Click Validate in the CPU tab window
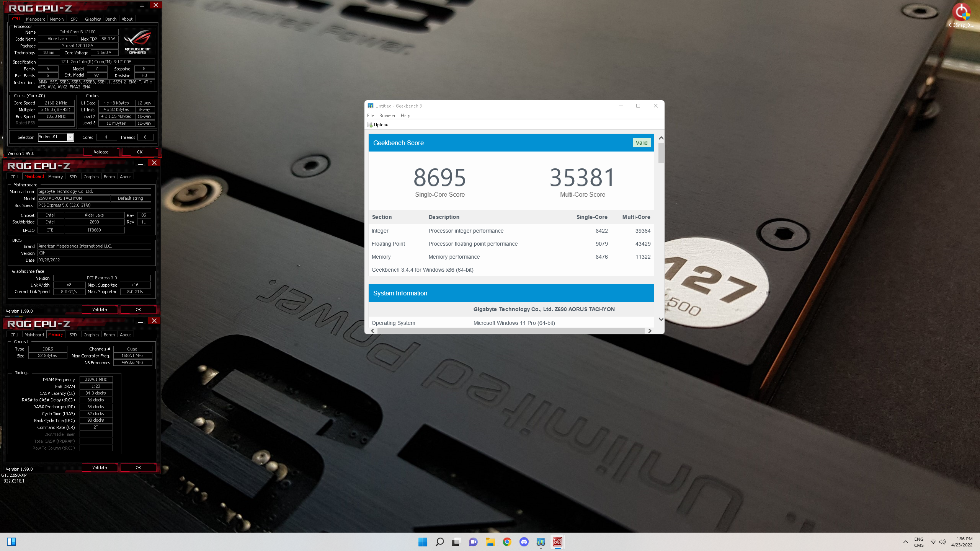Viewport: 980px width, 551px height. (x=101, y=152)
